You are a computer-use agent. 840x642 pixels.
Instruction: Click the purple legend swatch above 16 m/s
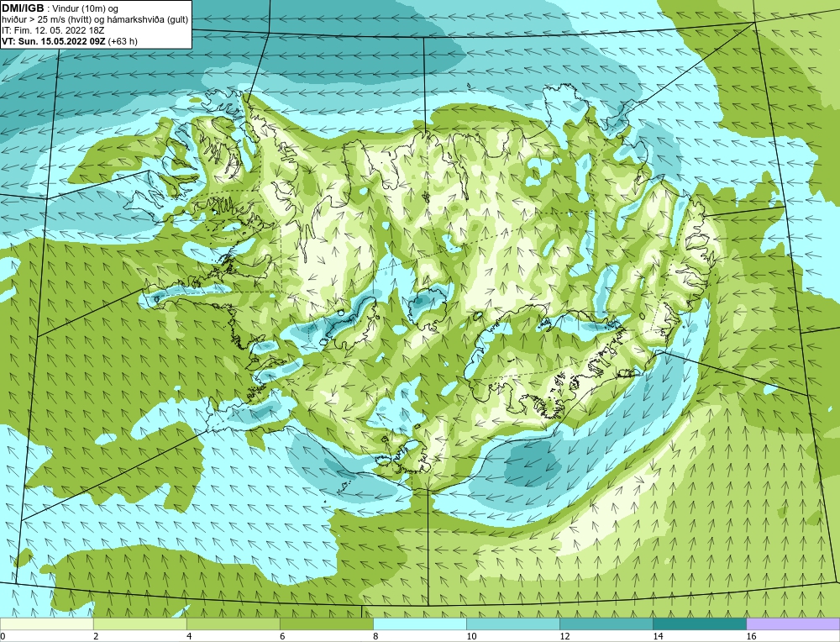pos(793,624)
